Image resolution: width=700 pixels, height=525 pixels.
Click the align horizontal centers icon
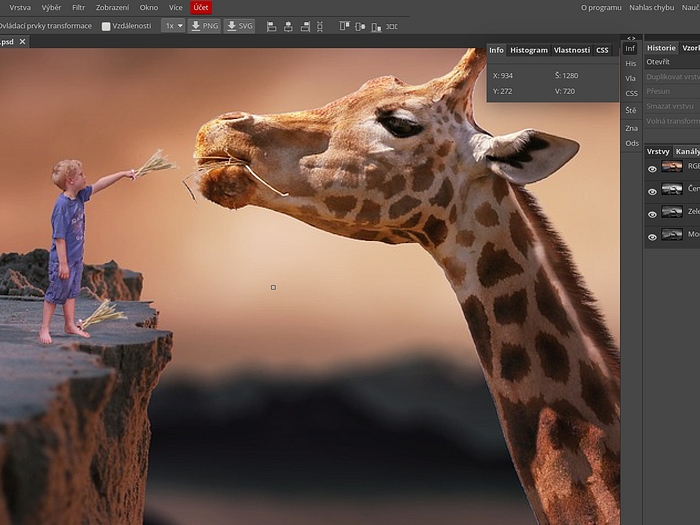[288, 26]
